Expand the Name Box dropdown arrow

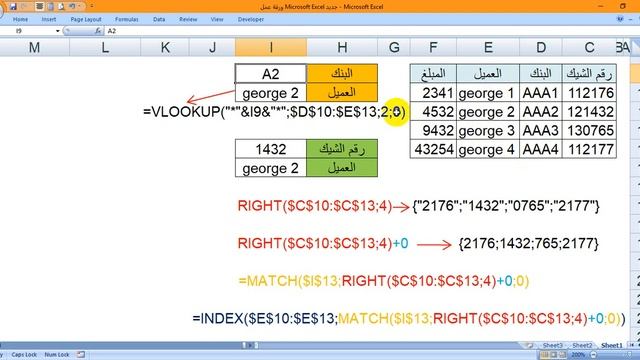(x=58, y=31)
